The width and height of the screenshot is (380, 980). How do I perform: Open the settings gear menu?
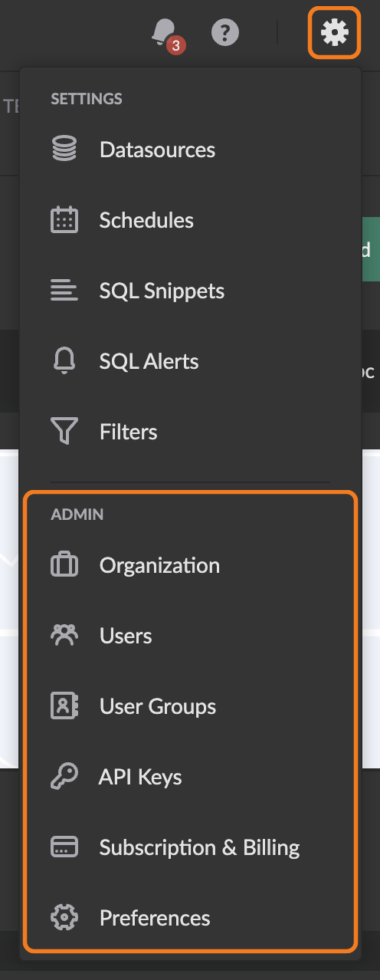pyautogui.click(x=335, y=32)
